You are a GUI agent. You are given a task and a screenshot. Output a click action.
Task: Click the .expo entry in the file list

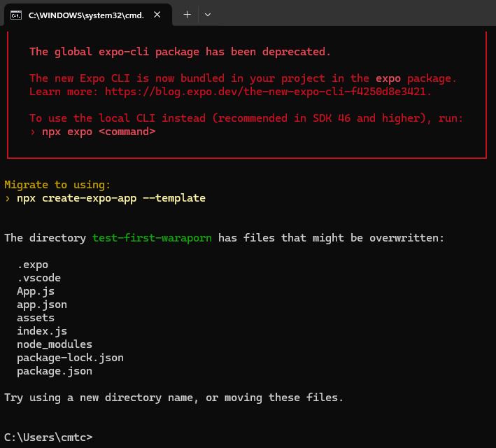point(33,265)
